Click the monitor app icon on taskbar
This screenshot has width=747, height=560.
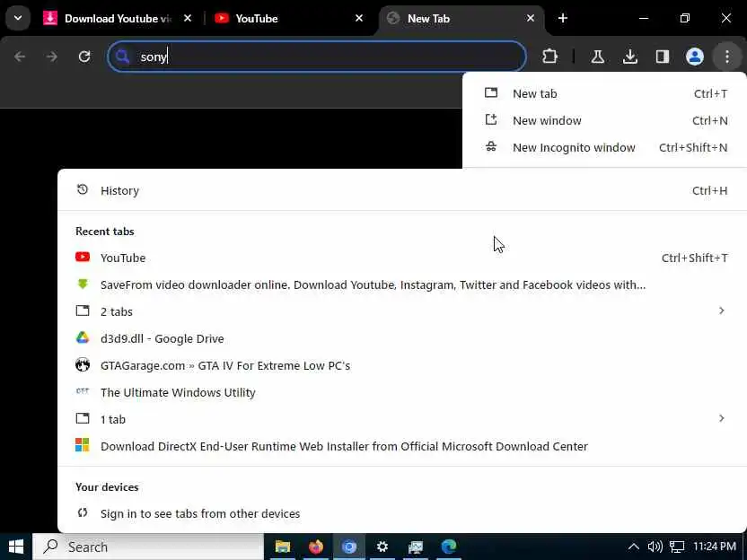pos(416,547)
